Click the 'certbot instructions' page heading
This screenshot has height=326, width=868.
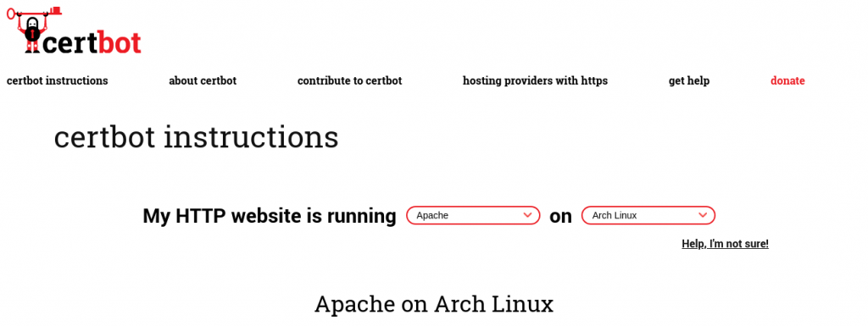pyautogui.click(x=196, y=137)
